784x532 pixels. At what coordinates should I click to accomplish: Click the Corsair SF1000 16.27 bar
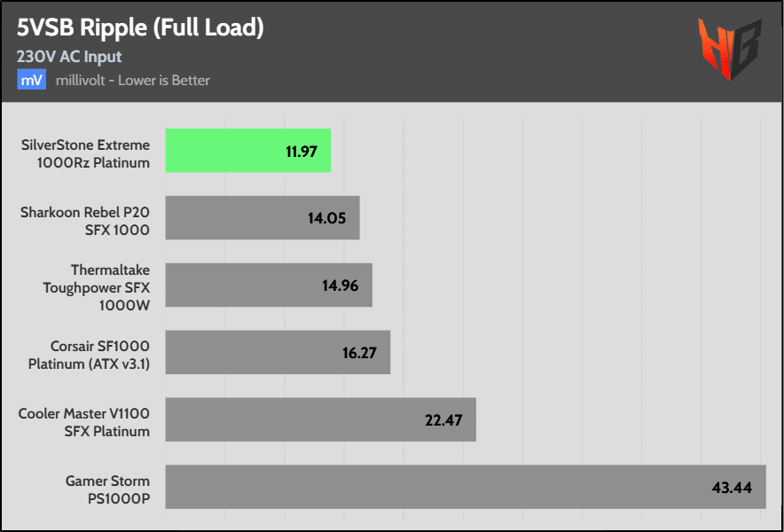(x=278, y=352)
